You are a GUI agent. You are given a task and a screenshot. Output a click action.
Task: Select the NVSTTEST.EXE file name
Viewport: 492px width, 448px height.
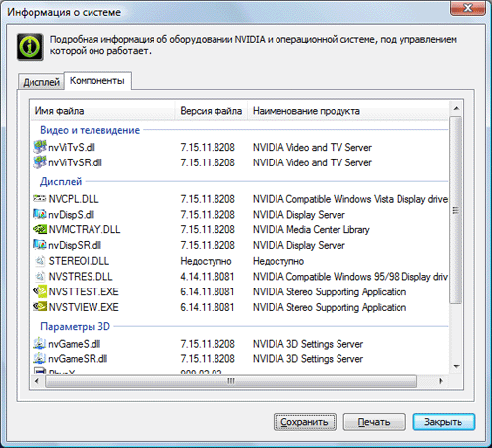(84, 291)
